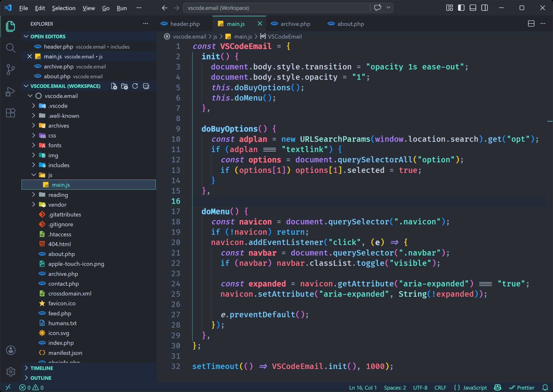Expand the vendor folder
Screen dimensions: 553x392
click(33, 205)
